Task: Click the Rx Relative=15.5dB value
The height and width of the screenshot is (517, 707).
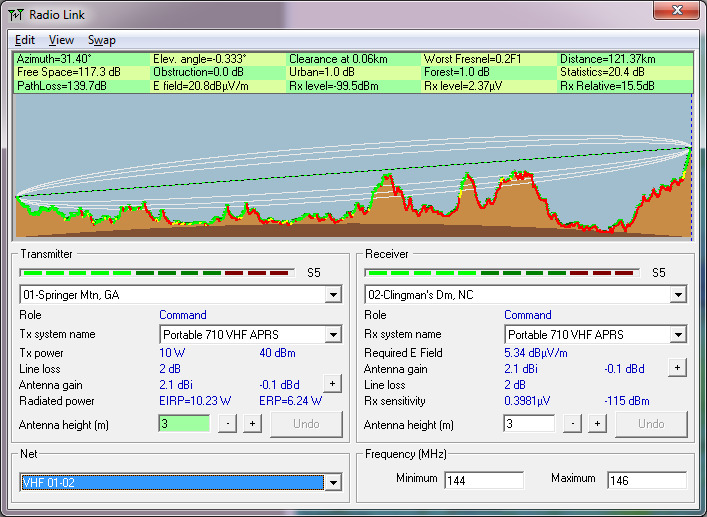Action: 607,86
